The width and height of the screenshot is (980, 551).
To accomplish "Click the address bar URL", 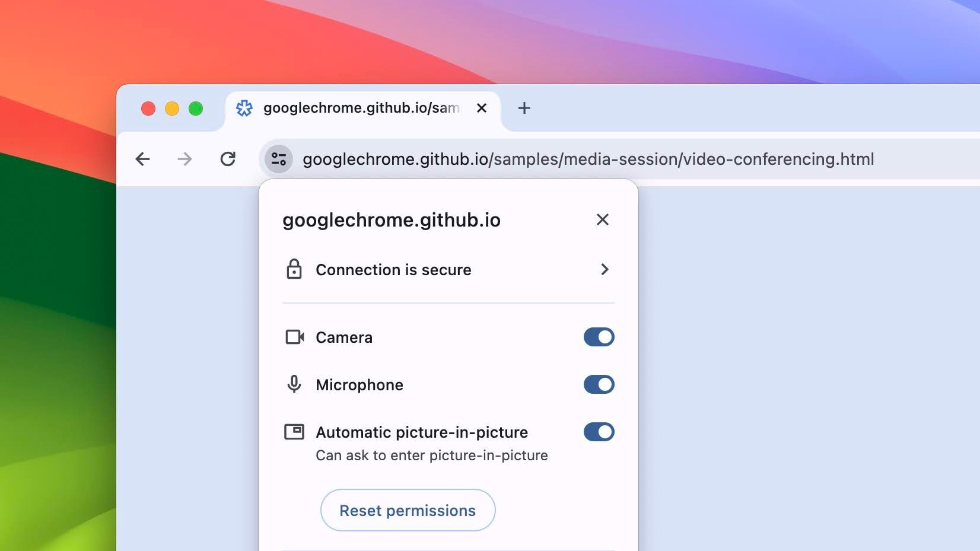I will [587, 159].
